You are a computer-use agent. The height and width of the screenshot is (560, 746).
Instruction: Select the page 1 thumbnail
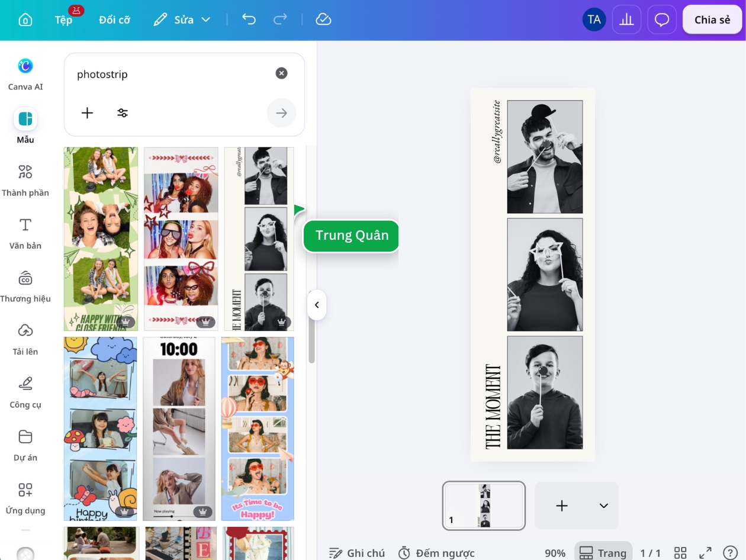(x=484, y=506)
